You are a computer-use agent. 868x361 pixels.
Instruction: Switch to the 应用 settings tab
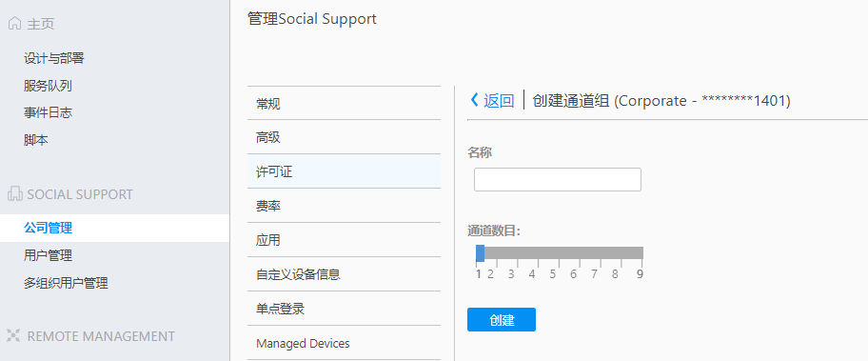344,240
